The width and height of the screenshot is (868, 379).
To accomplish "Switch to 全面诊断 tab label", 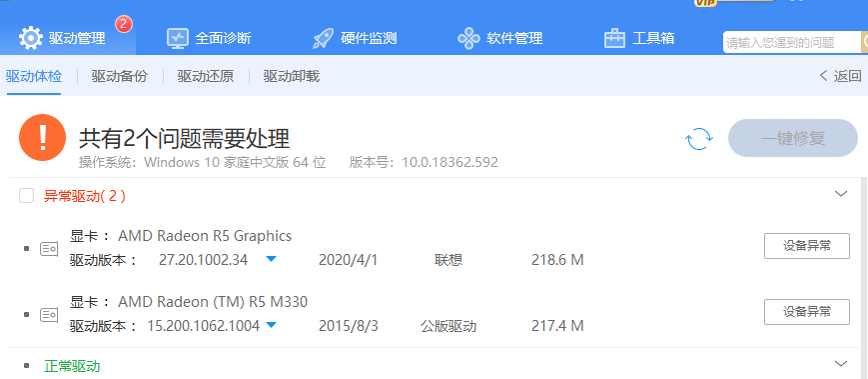I will (223, 38).
